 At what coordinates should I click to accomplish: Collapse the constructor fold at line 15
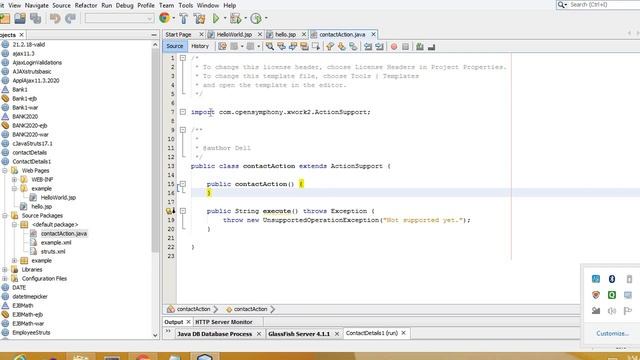coord(183,184)
